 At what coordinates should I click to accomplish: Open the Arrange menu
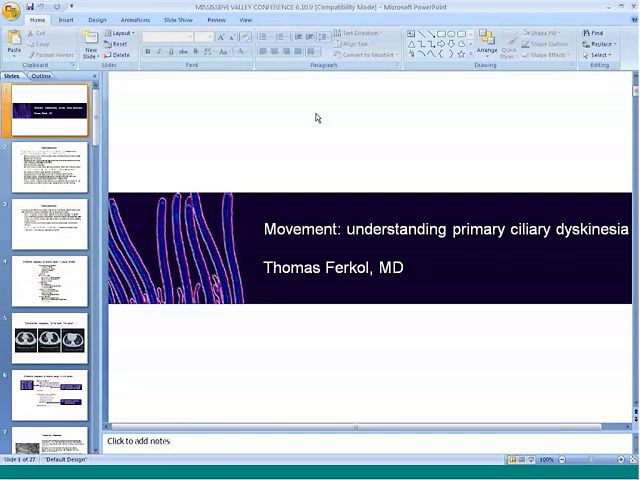[x=487, y=43]
